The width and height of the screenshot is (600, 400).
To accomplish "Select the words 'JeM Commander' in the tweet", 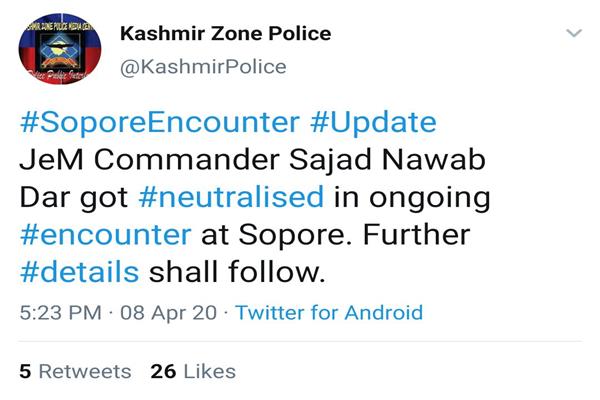I will [x=149, y=160].
